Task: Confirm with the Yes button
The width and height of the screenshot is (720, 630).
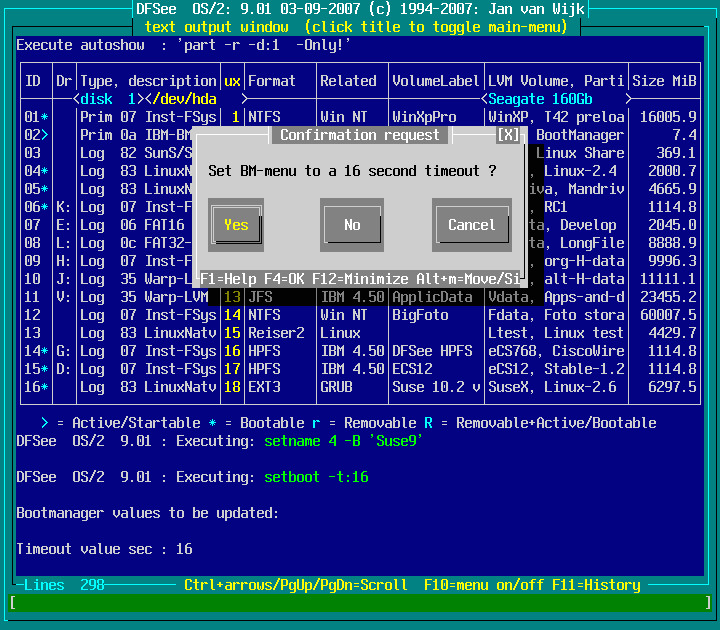Action: coord(236,225)
